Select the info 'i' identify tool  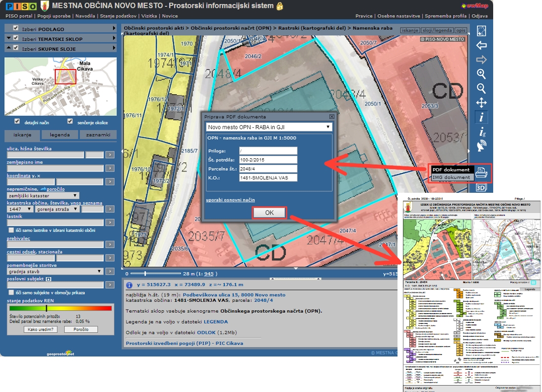[x=481, y=117]
